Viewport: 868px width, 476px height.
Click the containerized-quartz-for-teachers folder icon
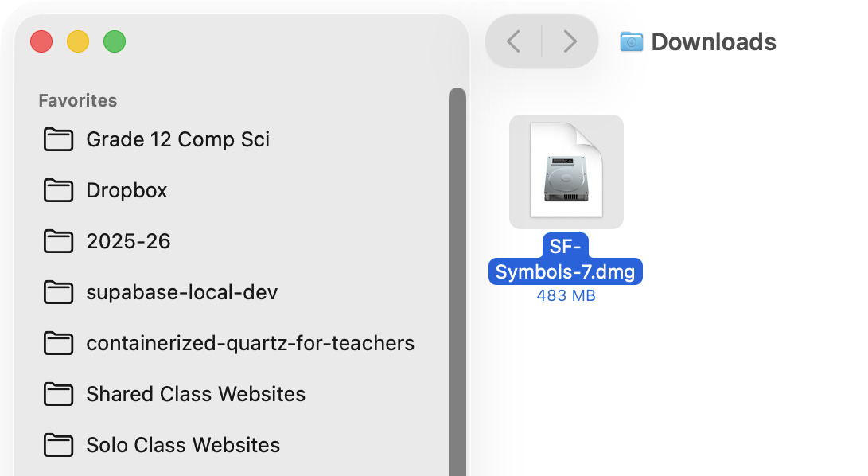click(58, 343)
